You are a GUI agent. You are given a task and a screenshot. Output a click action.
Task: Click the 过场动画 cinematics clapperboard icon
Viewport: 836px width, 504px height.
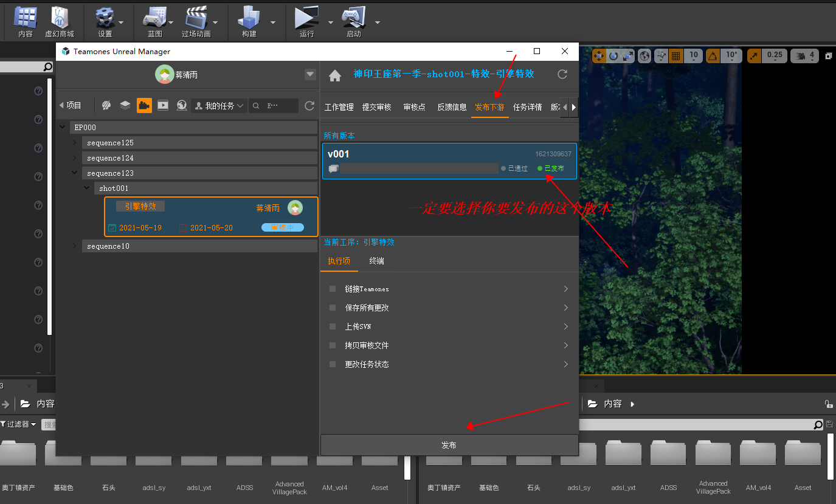pyautogui.click(x=196, y=18)
